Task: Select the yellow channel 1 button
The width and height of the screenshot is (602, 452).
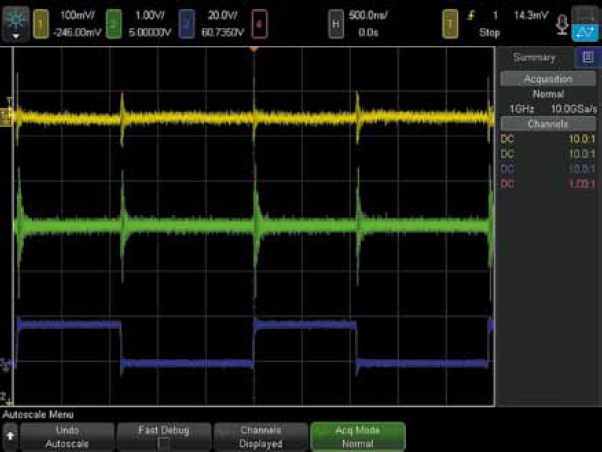Action: (41, 24)
